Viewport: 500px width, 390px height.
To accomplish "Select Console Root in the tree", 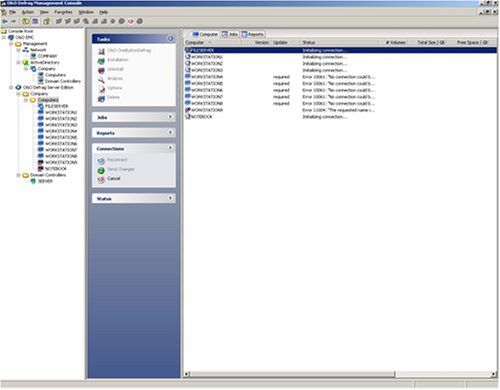I will coord(21,31).
